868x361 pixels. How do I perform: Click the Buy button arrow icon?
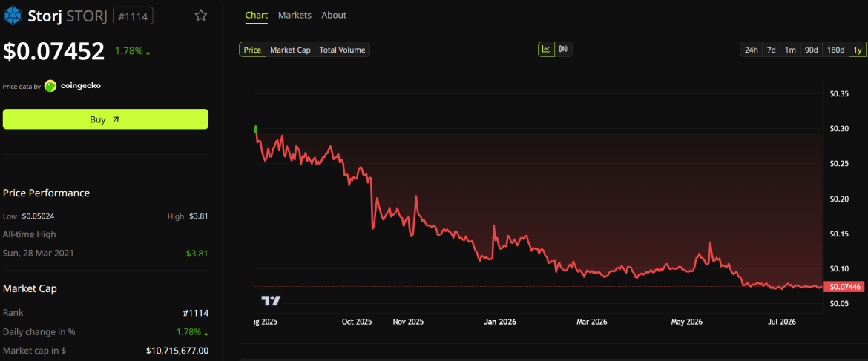[115, 119]
